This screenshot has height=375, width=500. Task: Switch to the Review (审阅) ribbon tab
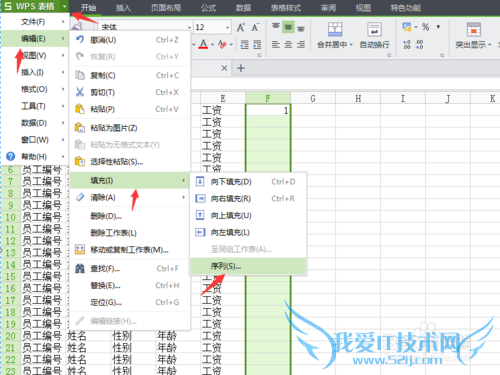[328, 8]
